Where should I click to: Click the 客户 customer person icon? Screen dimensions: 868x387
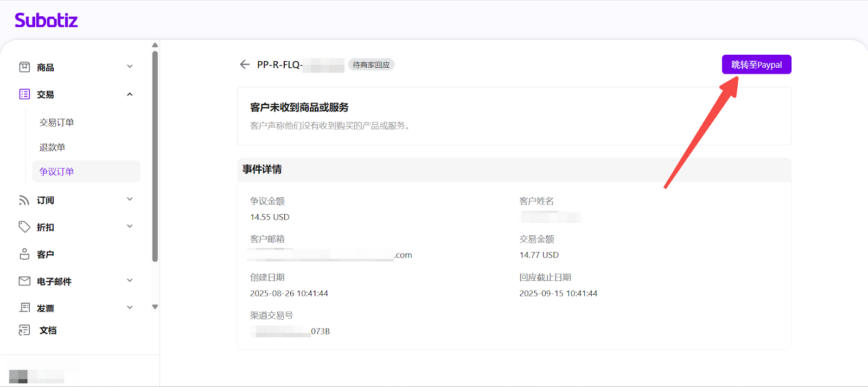click(x=24, y=254)
